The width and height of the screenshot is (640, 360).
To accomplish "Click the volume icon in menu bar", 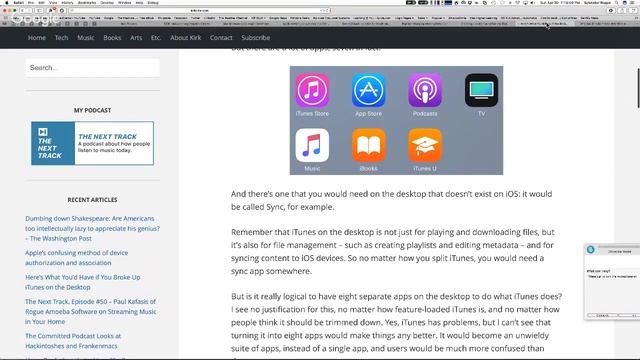I will (533, 3).
